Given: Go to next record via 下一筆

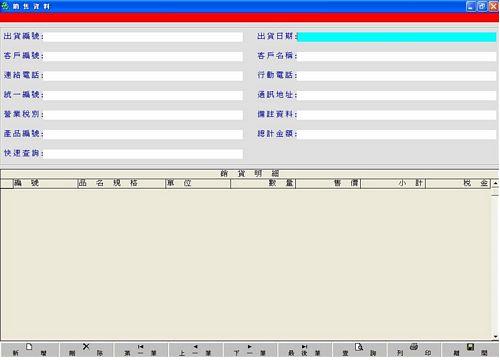Looking at the screenshot, I should tap(250, 350).
